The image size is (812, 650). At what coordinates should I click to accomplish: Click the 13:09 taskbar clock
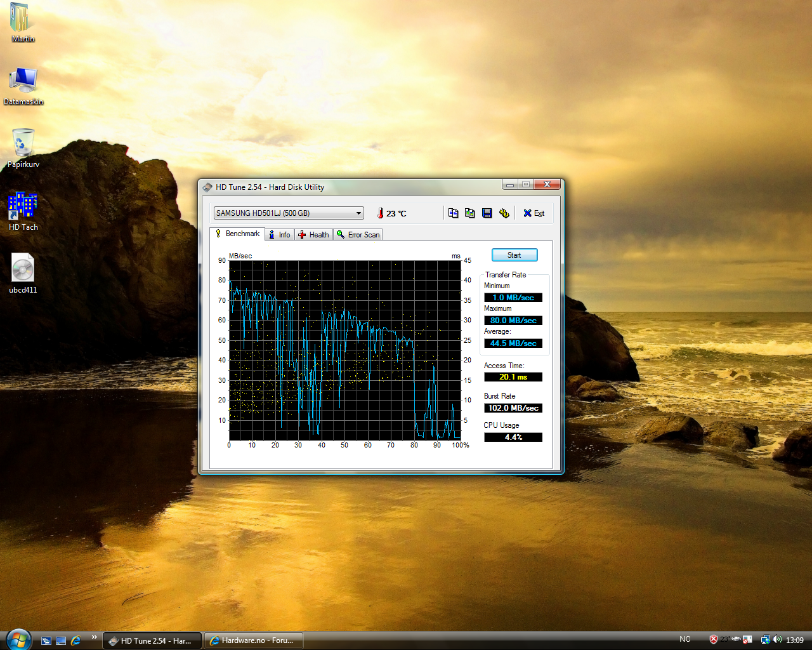(x=795, y=640)
